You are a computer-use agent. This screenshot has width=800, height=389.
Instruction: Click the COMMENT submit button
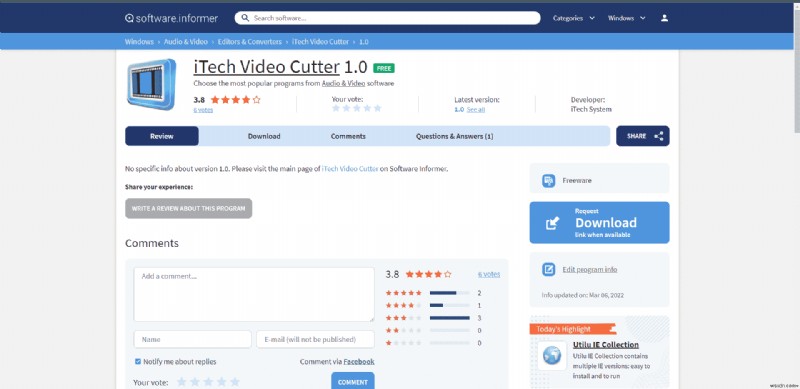[353, 382]
